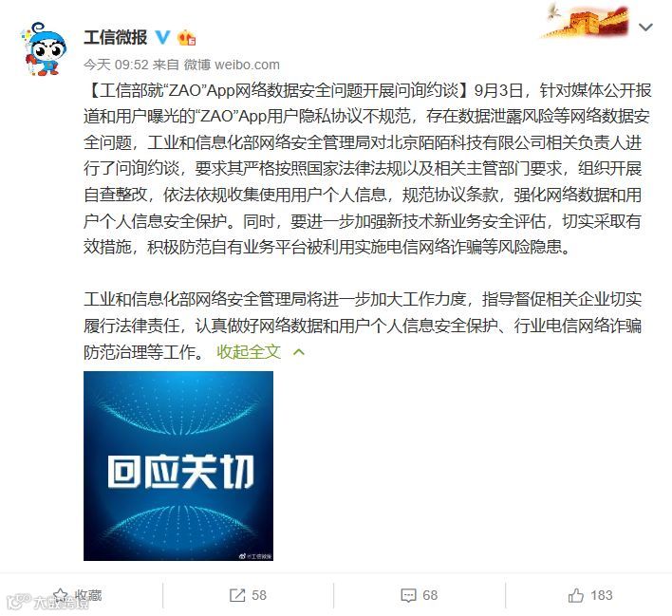Screen dimensions: 672x616
Task: Click the watermark on the image corner
Action: [255, 556]
